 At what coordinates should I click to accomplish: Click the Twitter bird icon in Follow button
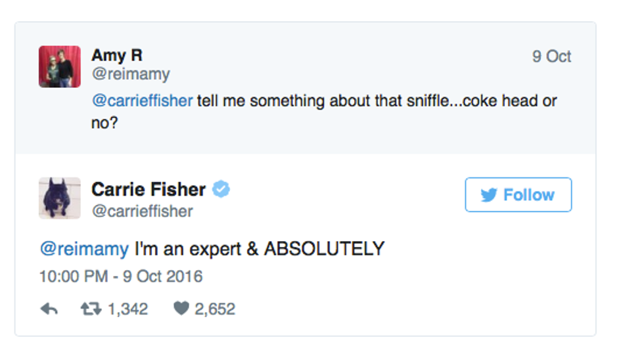click(x=488, y=195)
